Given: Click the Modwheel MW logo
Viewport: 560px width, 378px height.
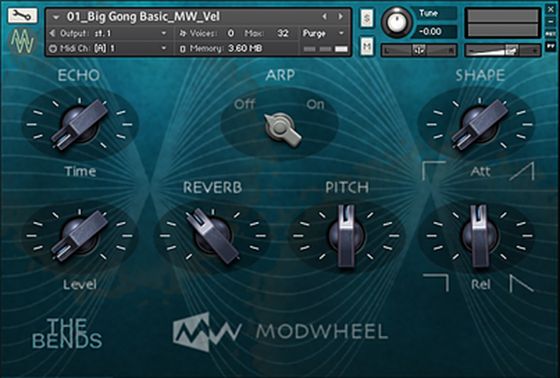Looking at the screenshot, I should click(x=207, y=331).
